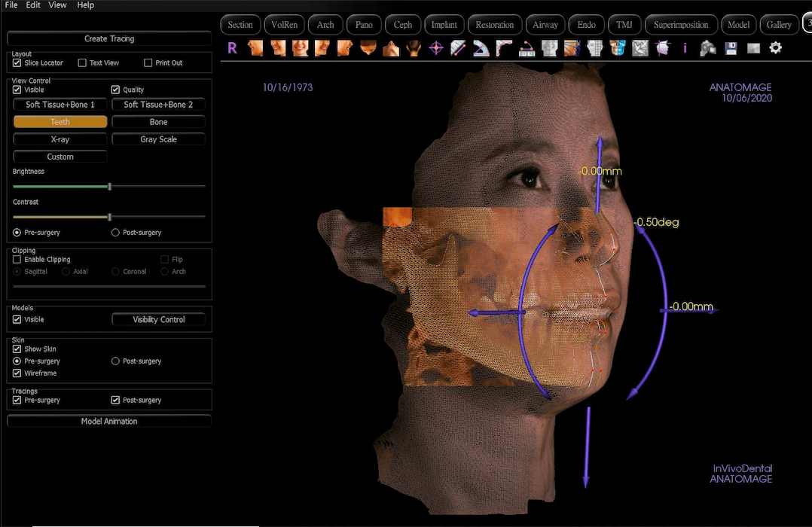Select the back-of-head view icon
Viewport: 812px width, 527px height.
click(414, 48)
